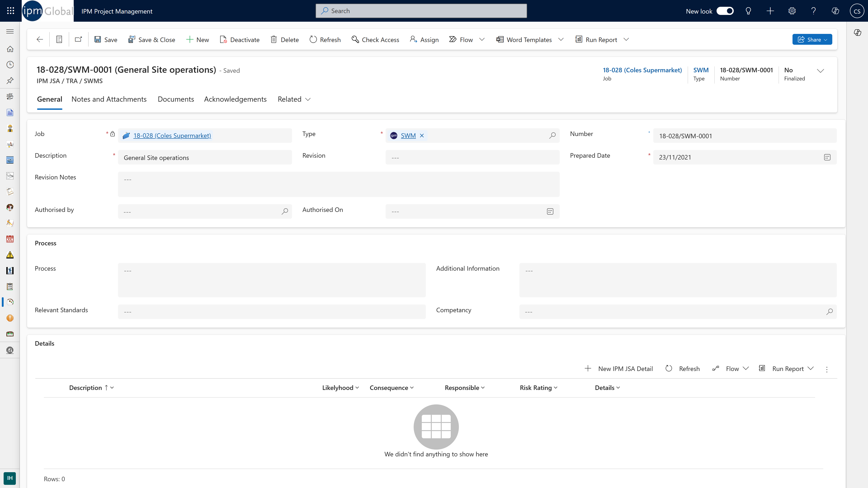Open the Share dropdown button
The image size is (868, 488).
click(x=812, y=39)
